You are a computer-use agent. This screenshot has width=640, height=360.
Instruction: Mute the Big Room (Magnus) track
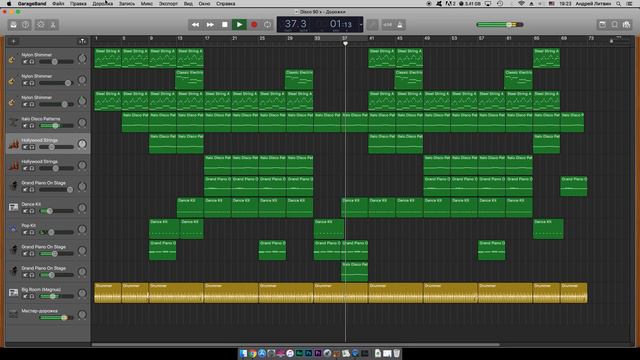[x=25, y=296]
